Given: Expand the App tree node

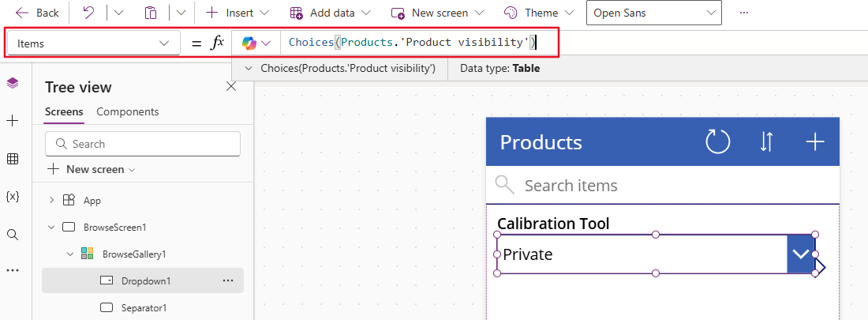Looking at the screenshot, I should (x=51, y=200).
